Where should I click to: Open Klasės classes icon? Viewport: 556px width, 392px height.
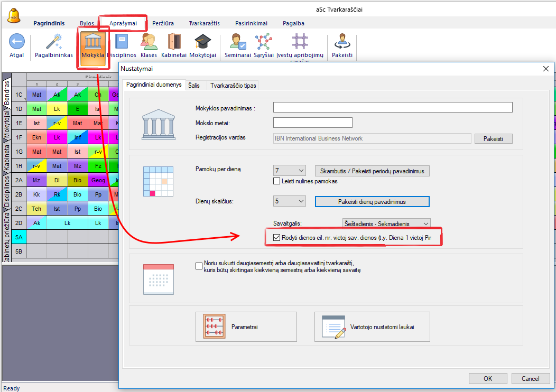point(149,42)
